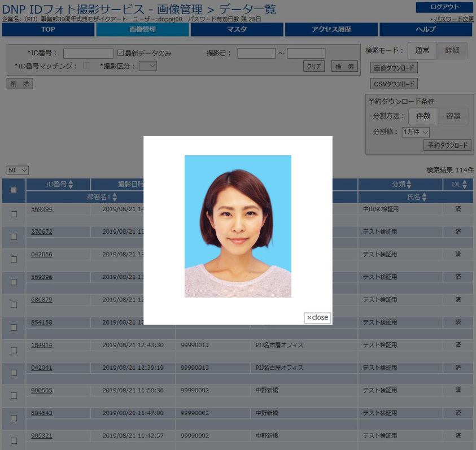Select checkbox for row 686879

point(14,304)
